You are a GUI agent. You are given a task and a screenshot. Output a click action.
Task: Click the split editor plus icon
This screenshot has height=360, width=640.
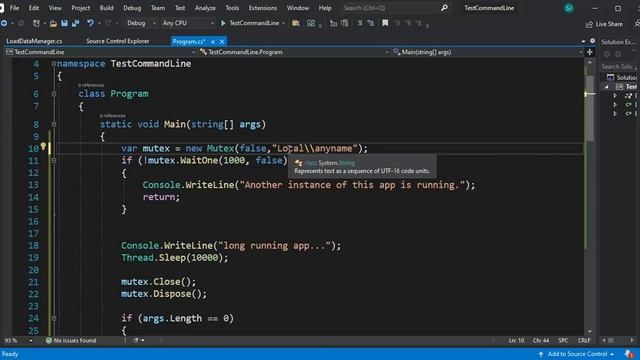590,52
